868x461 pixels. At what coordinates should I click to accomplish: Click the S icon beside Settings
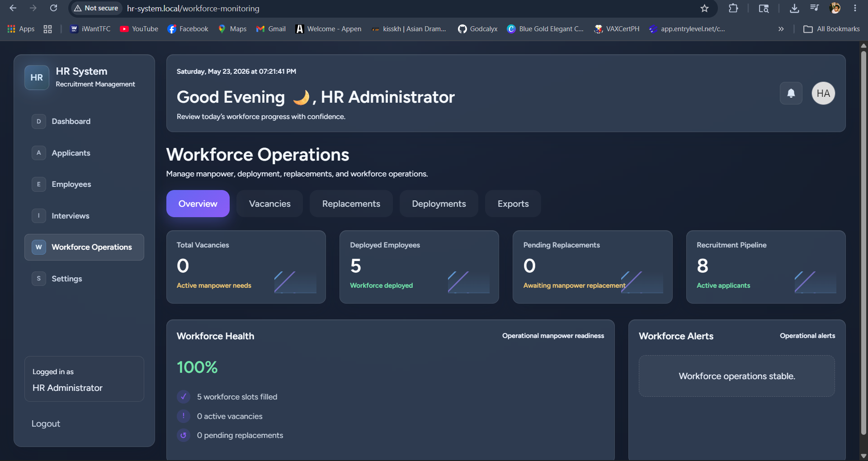click(39, 279)
